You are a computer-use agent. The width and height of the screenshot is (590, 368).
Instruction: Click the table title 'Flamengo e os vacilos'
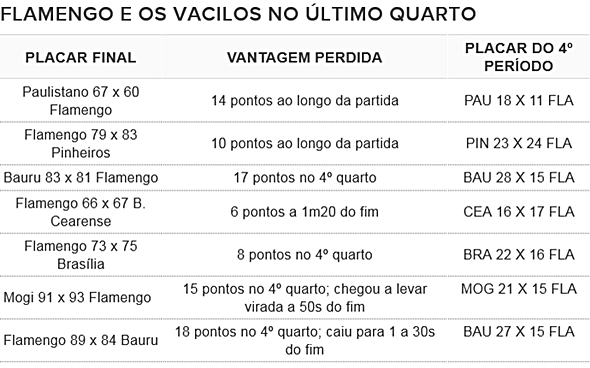tap(238, 14)
